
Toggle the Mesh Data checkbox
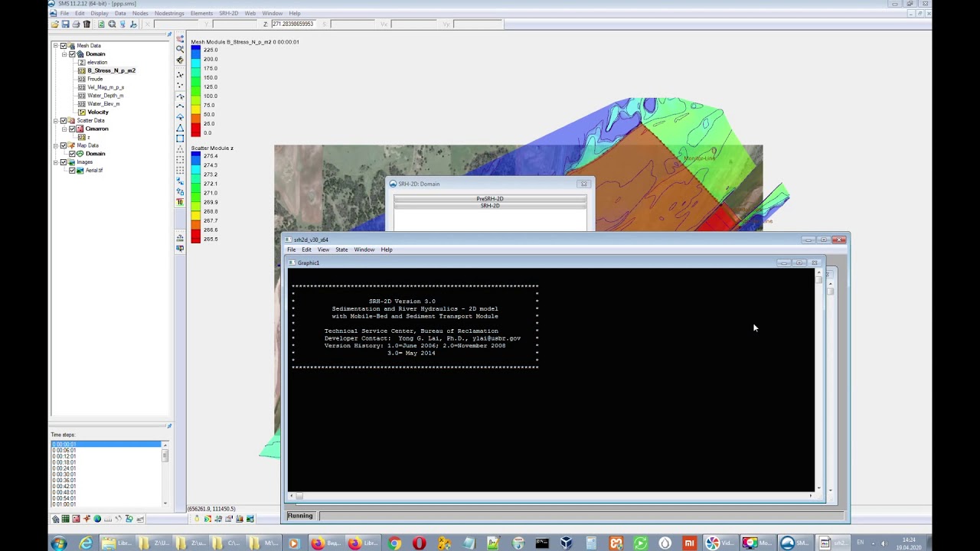click(64, 46)
